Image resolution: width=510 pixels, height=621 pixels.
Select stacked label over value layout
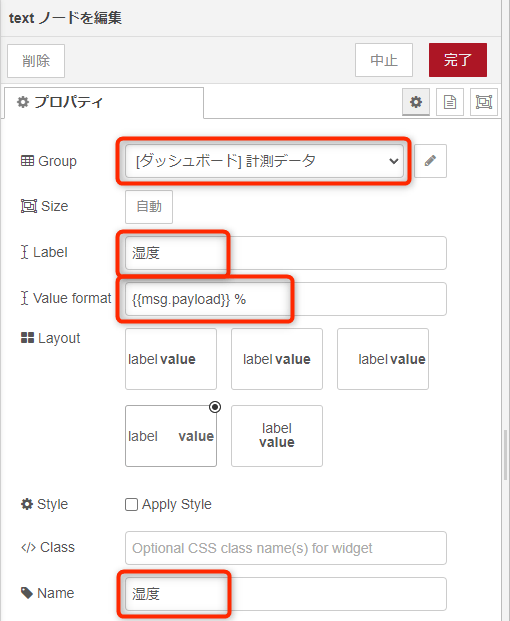[277, 436]
